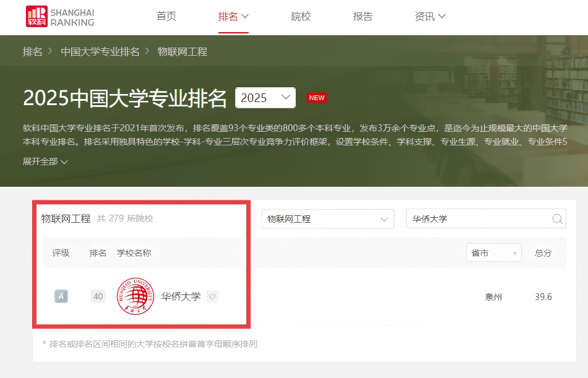The height and width of the screenshot is (378, 588).
Task: Go to the 院校 page
Action: click(301, 17)
